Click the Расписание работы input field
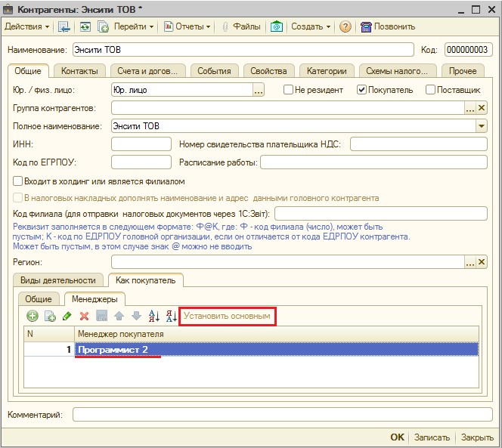 tap(373, 162)
